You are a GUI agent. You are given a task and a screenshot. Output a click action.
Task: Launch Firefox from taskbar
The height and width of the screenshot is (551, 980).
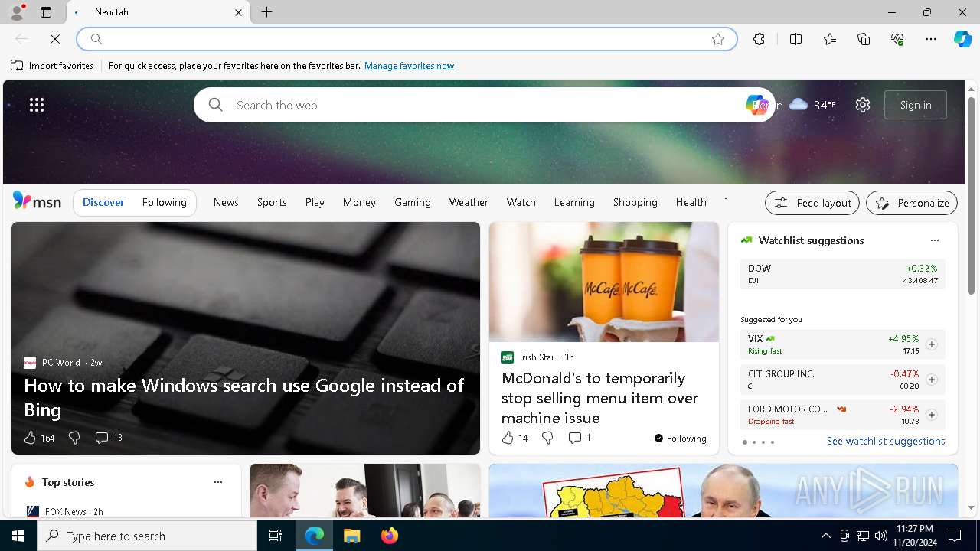(x=389, y=536)
